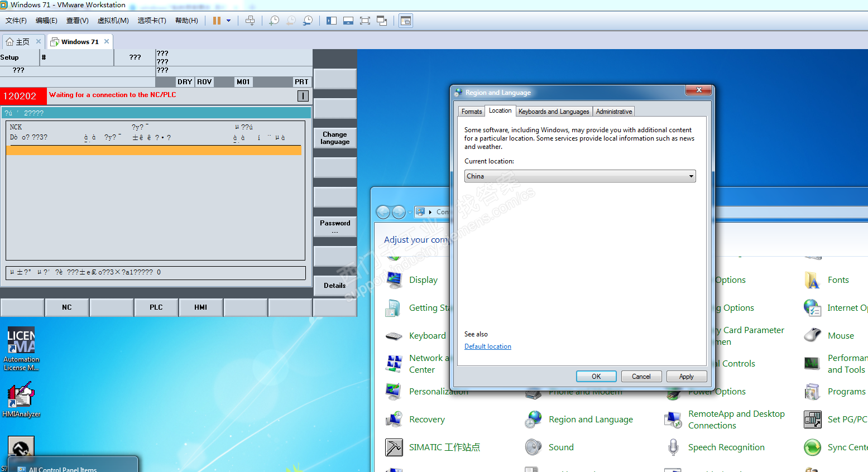This screenshot has height=472, width=868.
Task: Open the Recovery icon in Control Panel
Action: 394,420
